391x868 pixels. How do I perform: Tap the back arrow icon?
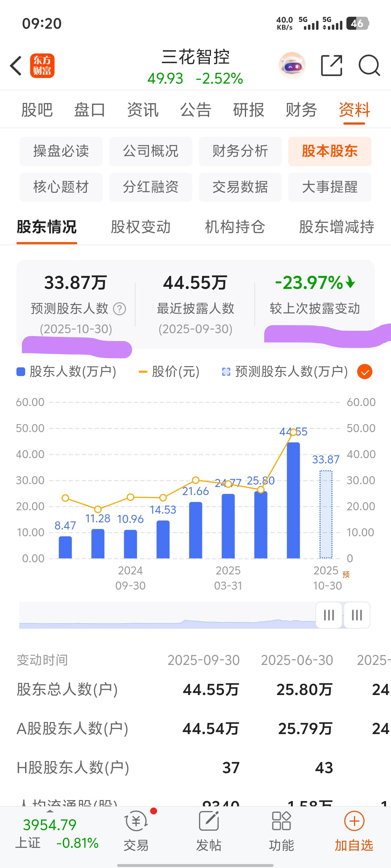pos(16,65)
